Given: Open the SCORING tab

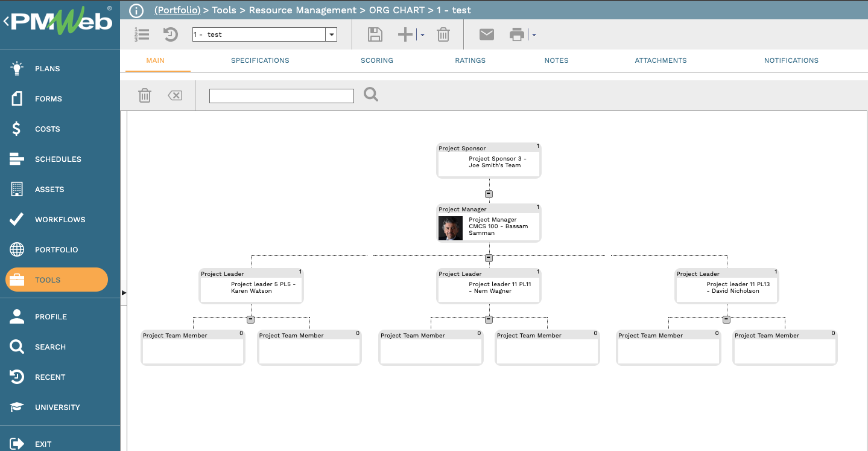Looking at the screenshot, I should pyautogui.click(x=377, y=60).
